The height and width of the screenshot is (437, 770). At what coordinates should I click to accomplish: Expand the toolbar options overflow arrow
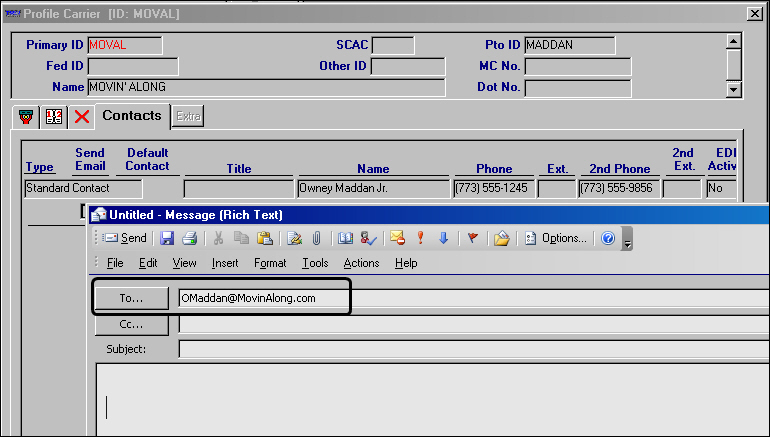click(x=627, y=240)
